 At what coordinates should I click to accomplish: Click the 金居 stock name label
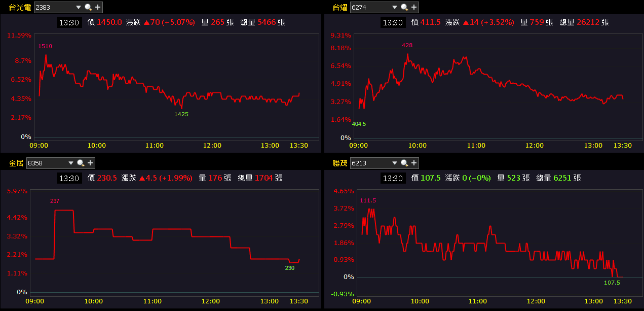(x=16, y=163)
